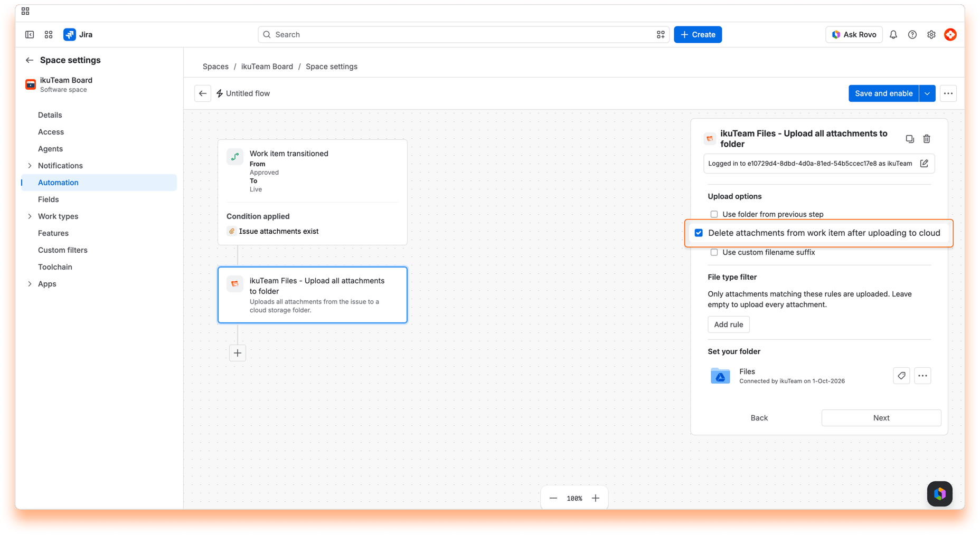
Task: Duplicate the ikuTeam Files step
Action: click(x=910, y=139)
